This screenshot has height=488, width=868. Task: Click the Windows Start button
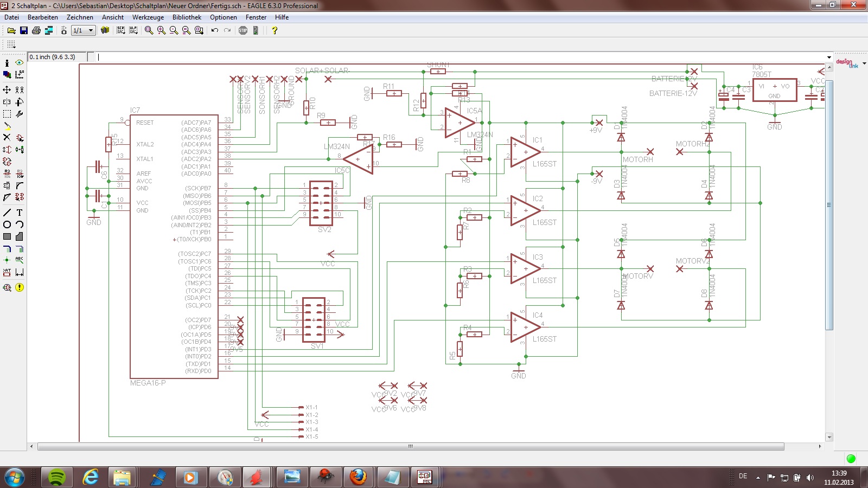pos(15,477)
